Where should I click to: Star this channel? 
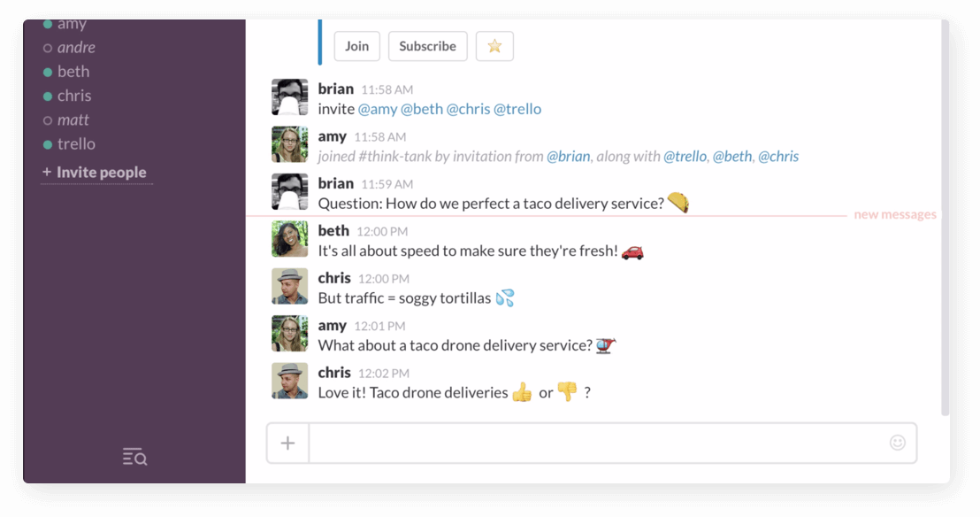pos(494,46)
